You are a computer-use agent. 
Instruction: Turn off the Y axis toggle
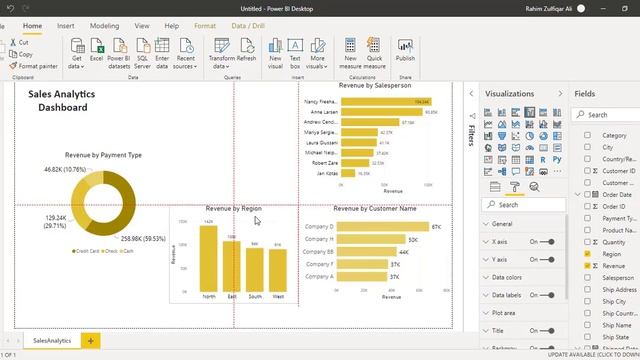(547, 260)
